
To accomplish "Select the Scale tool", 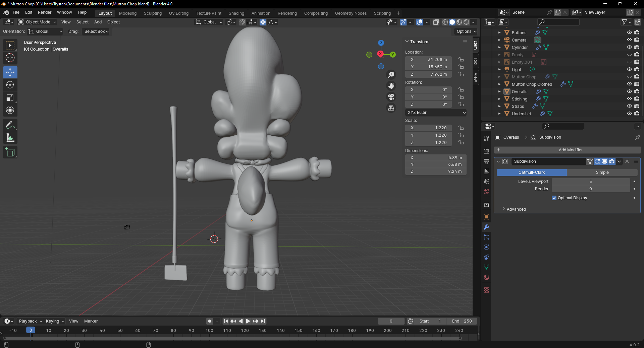I will [10, 98].
